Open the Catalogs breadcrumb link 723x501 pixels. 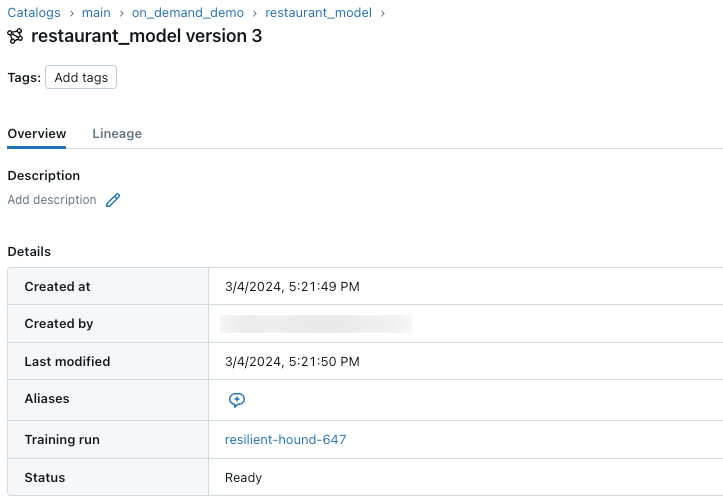pos(34,13)
